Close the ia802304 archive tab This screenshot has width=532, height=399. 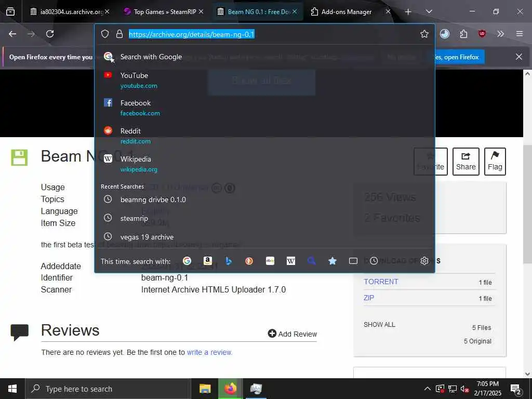(x=107, y=12)
